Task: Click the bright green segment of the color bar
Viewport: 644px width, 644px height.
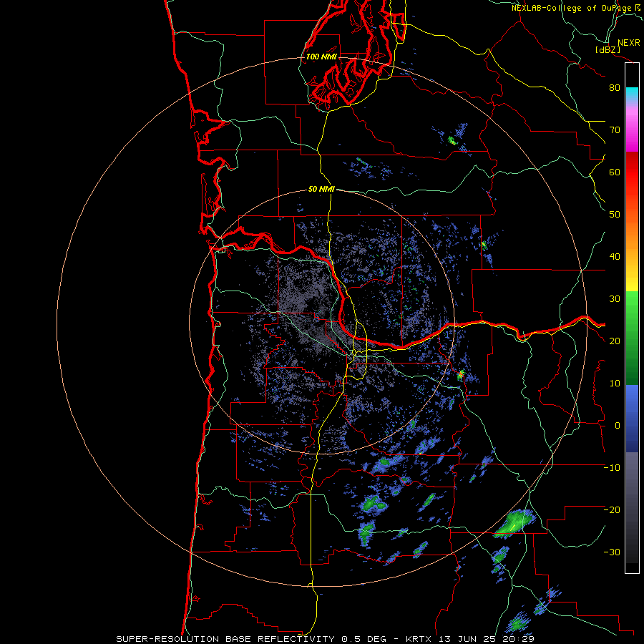Action: [632, 306]
